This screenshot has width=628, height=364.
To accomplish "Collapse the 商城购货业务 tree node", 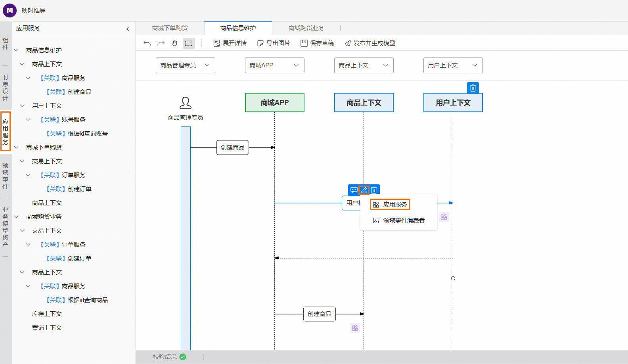I will pos(17,217).
